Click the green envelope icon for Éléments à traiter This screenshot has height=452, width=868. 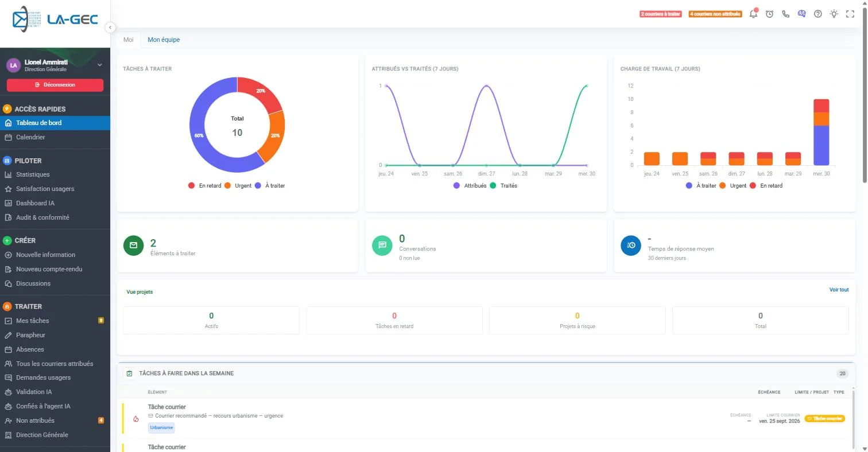(134, 246)
